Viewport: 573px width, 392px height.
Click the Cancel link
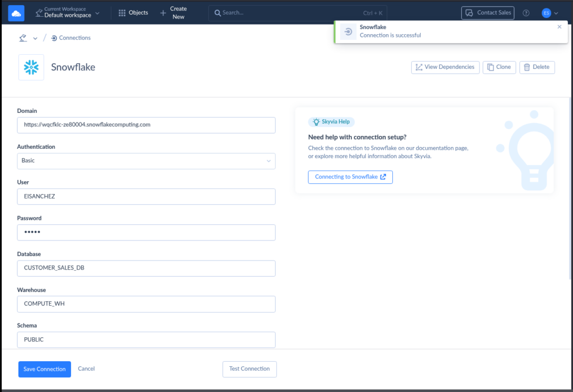86,369
